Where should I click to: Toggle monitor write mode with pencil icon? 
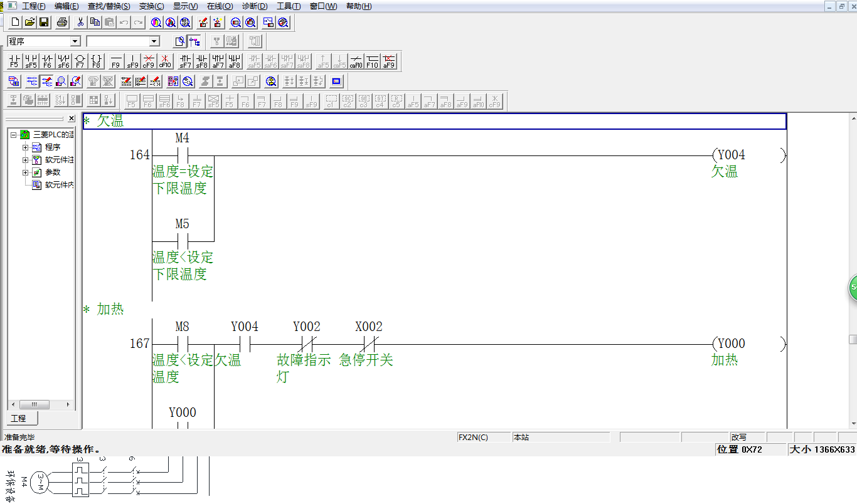(x=77, y=81)
